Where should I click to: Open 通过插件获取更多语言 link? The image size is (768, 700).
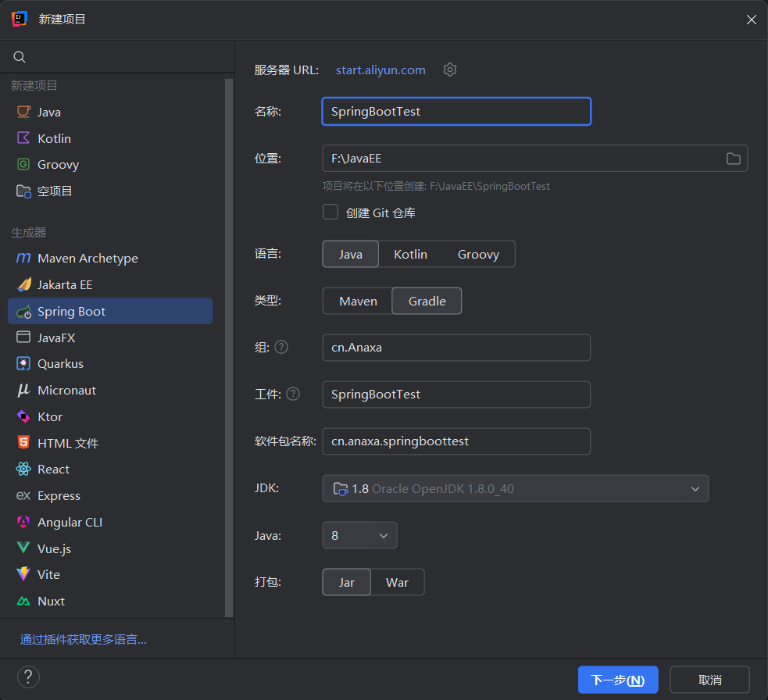point(84,639)
